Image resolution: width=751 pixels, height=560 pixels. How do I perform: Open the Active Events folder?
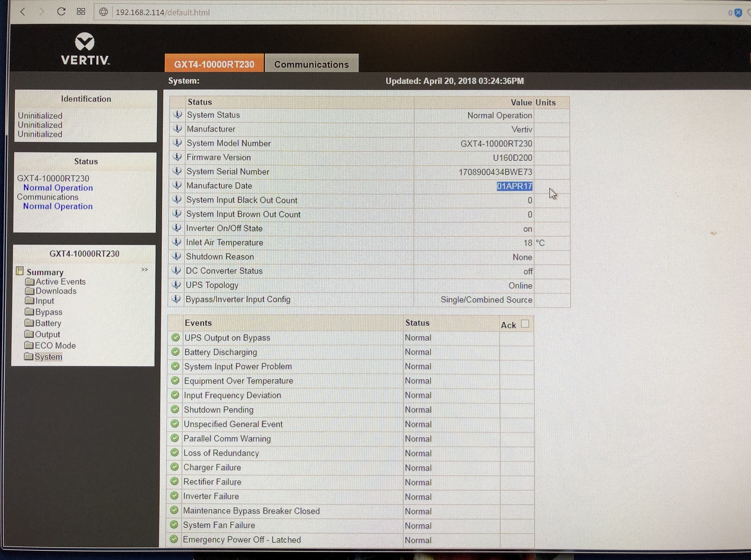pos(61,281)
